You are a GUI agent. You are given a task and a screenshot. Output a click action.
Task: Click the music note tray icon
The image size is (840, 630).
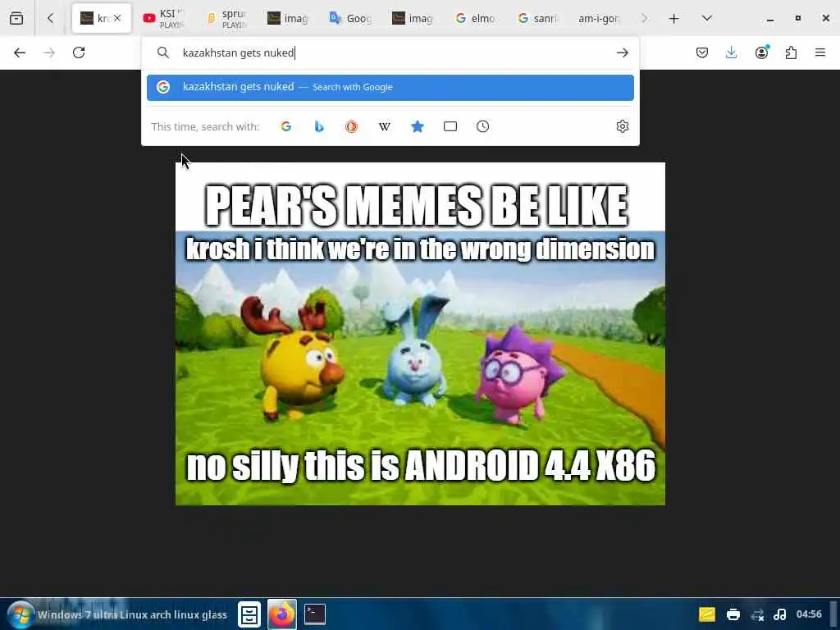[780, 614]
